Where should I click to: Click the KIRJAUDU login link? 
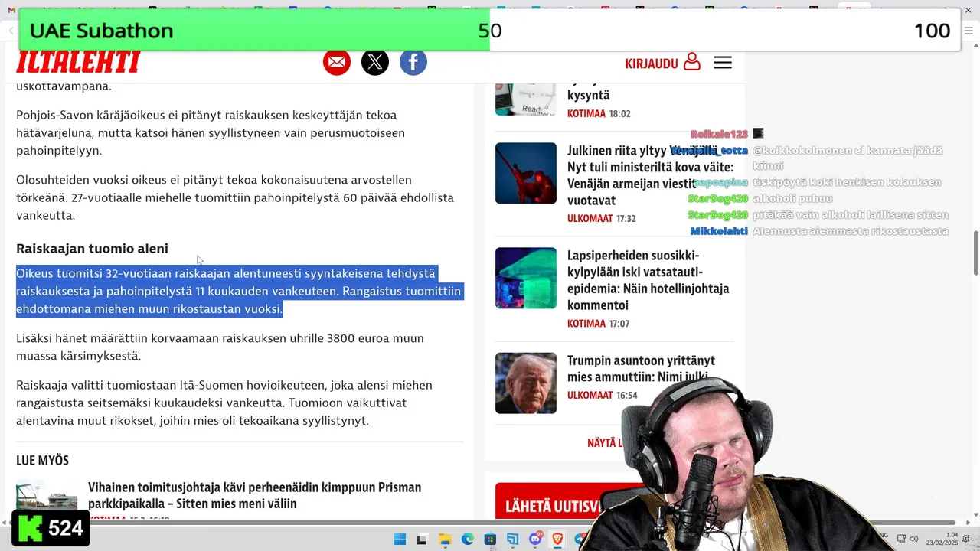[662, 63]
